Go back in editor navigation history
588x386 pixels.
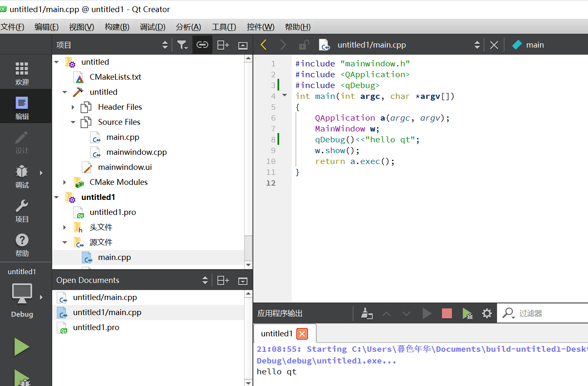coord(263,45)
